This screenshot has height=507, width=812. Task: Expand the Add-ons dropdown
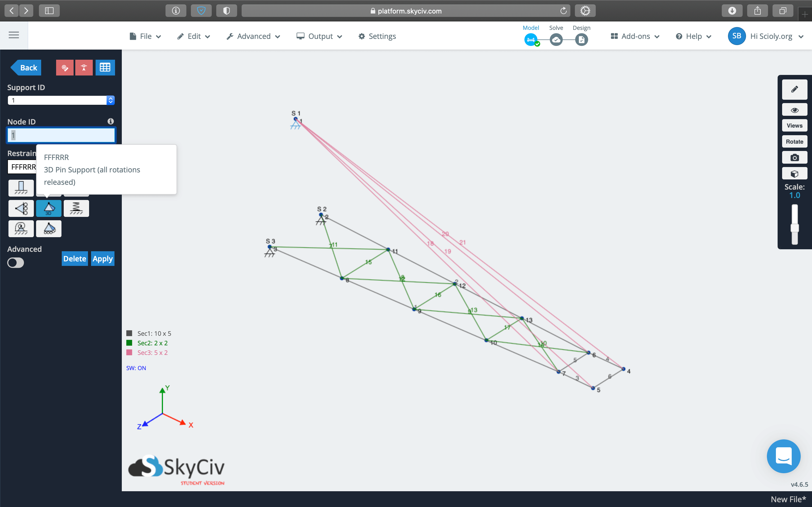[x=635, y=36]
